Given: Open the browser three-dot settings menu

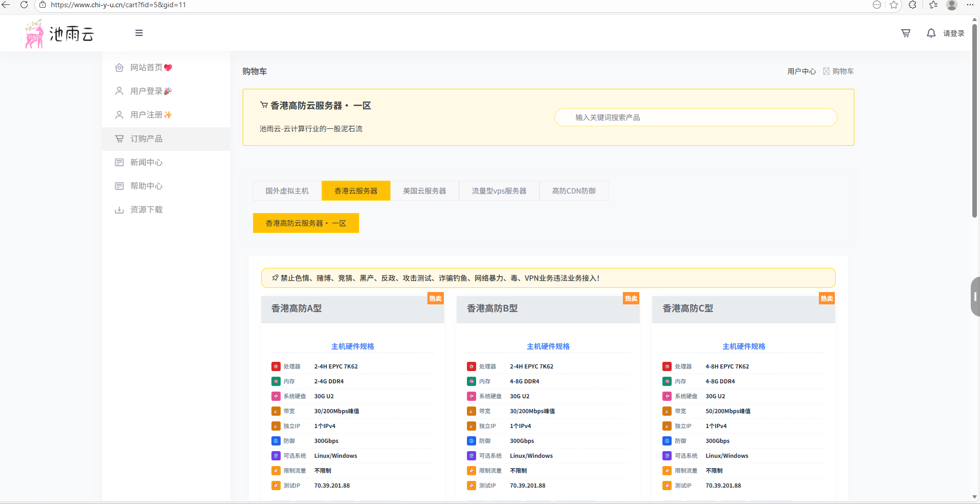Looking at the screenshot, I should click(970, 5).
